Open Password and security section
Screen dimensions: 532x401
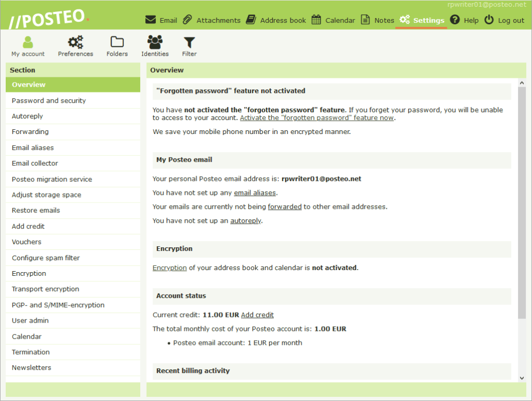point(73,100)
